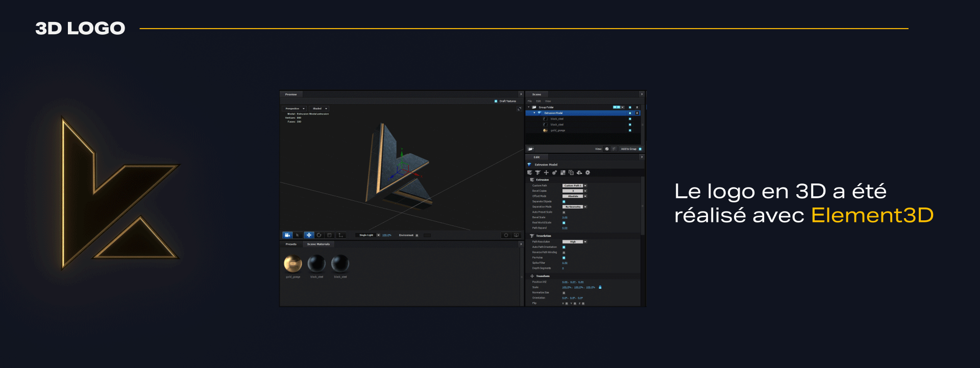Open the Scene File menu

click(530, 101)
